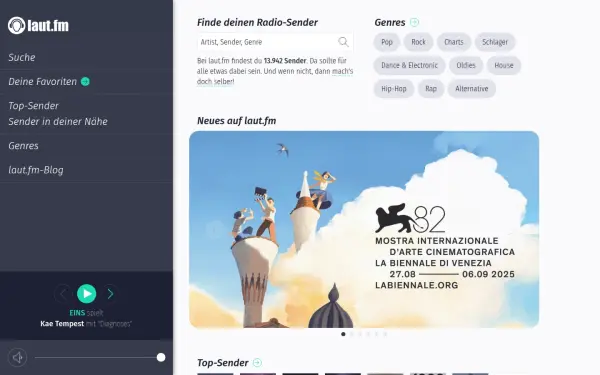Select the House genre tag
This screenshot has width=600, height=375.
pyautogui.click(x=504, y=65)
